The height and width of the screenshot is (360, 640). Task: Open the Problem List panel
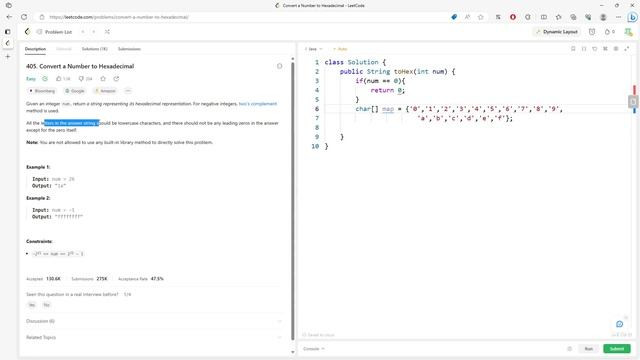[54, 32]
